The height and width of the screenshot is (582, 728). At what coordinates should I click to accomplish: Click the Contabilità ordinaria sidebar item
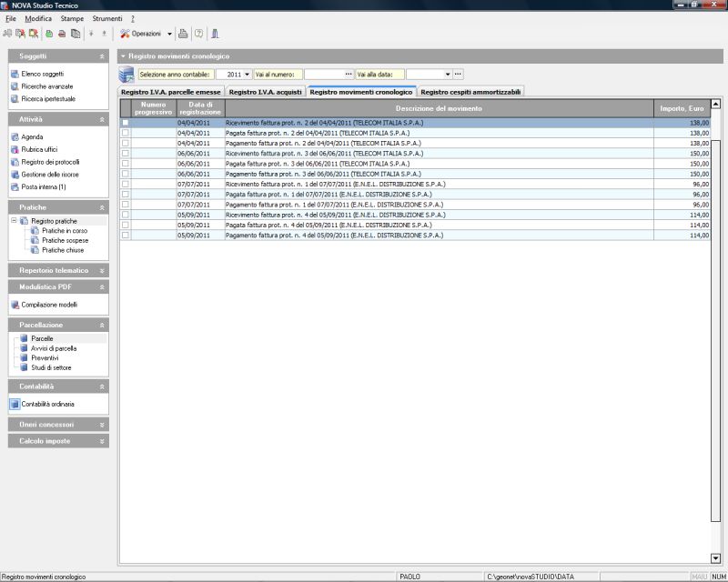47,404
